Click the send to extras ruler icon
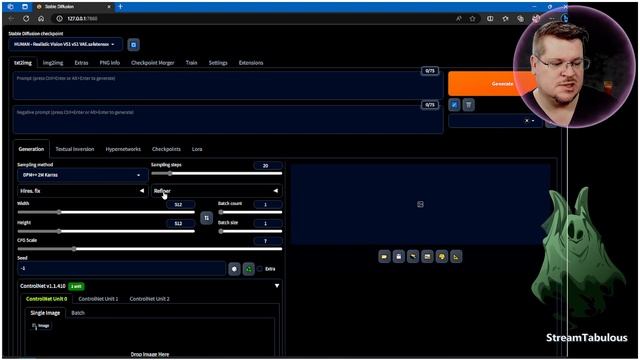 (456, 257)
